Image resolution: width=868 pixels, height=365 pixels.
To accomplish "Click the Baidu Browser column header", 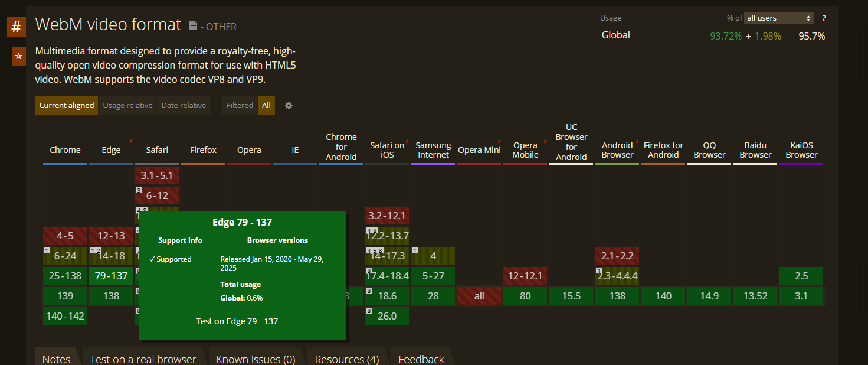I will [x=755, y=150].
